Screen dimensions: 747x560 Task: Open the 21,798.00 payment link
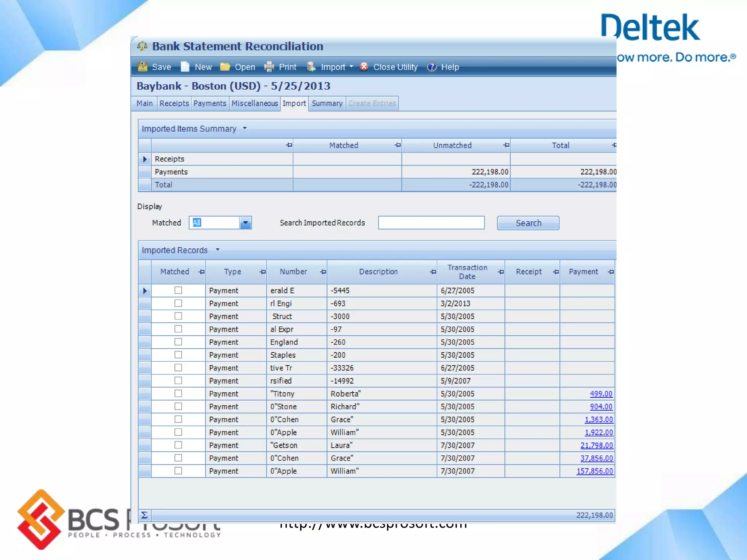point(596,445)
